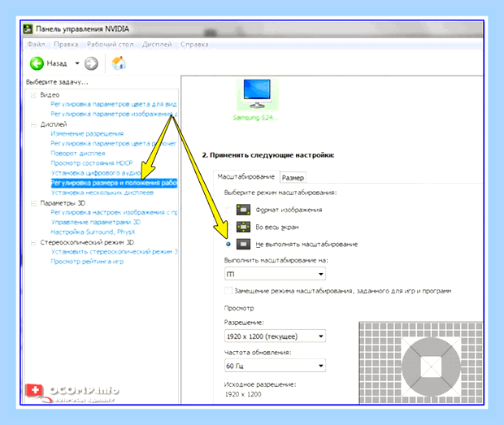
Task: Click the Во весь экран scaling icon
Action: [243, 227]
